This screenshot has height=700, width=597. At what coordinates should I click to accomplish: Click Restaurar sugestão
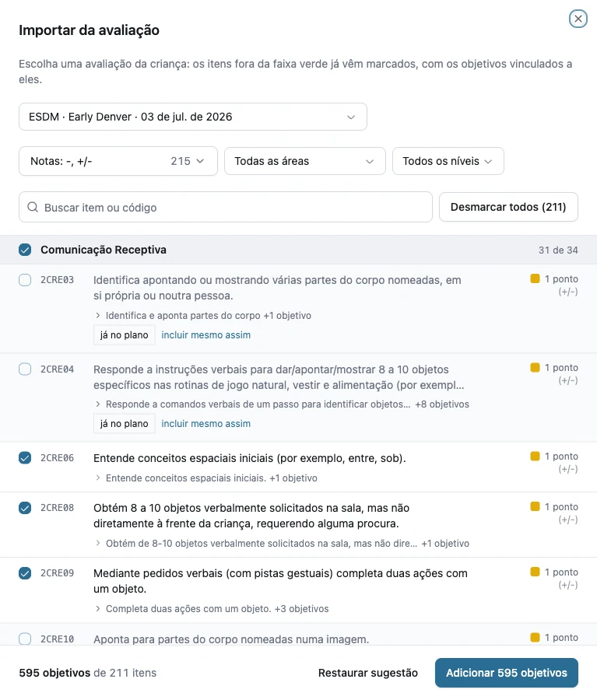click(367, 673)
